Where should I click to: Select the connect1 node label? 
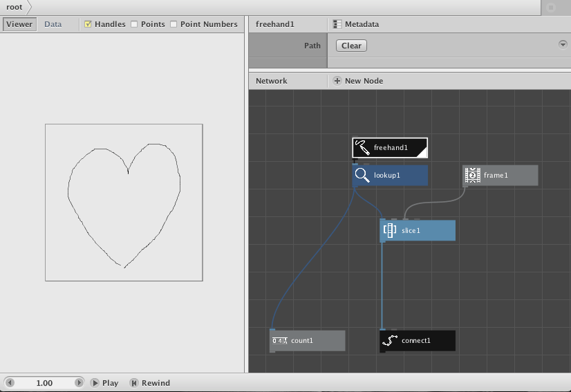pyautogui.click(x=416, y=341)
